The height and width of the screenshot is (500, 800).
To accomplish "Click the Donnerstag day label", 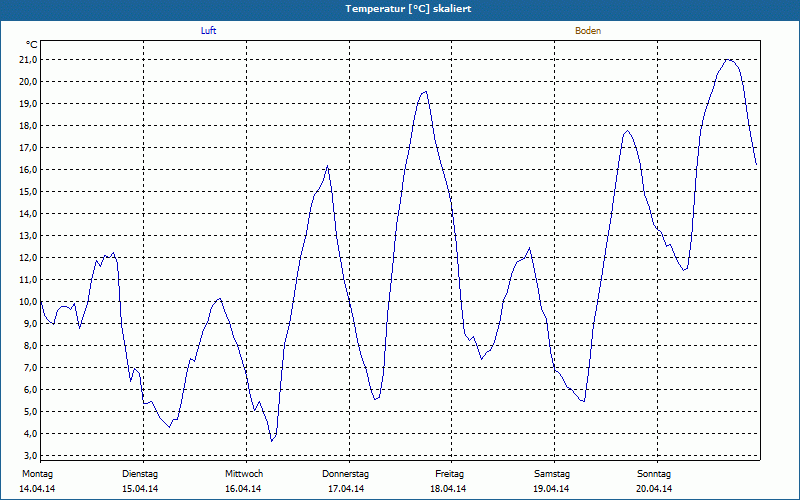I will [345, 474].
